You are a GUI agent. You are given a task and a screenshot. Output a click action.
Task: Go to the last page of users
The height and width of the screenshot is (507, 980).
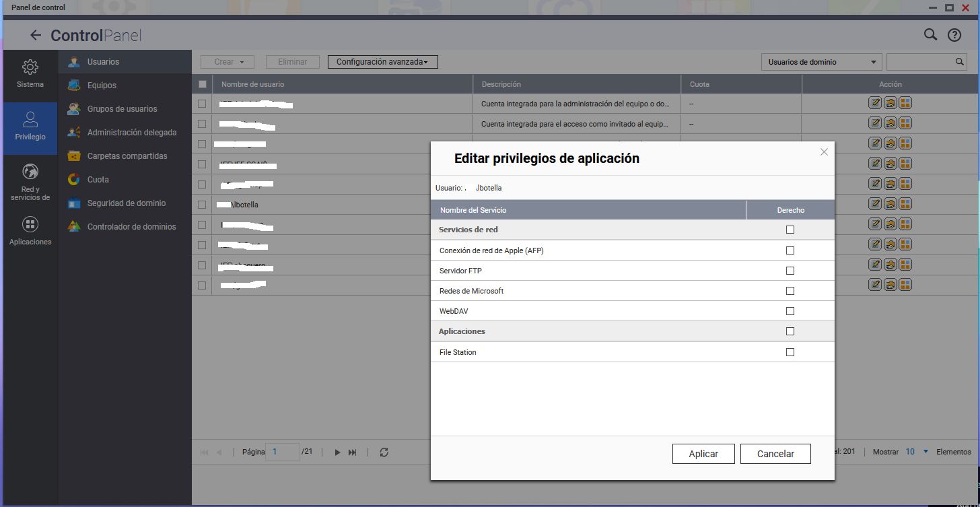353,452
